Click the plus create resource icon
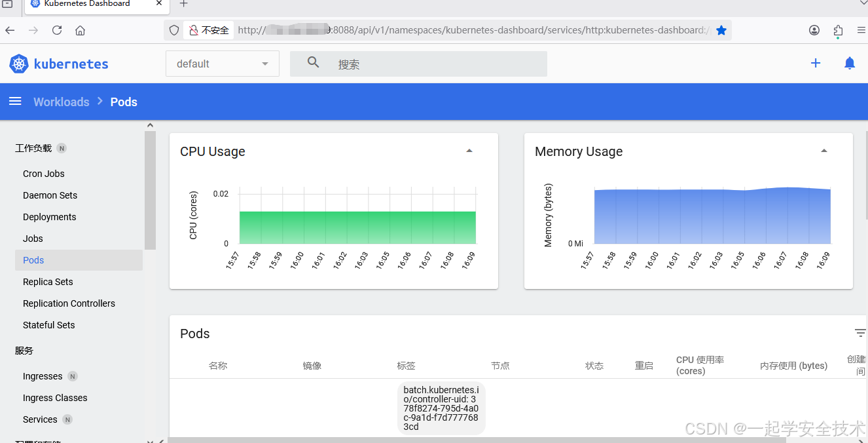This screenshot has height=443, width=868. pyautogui.click(x=816, y=64)
